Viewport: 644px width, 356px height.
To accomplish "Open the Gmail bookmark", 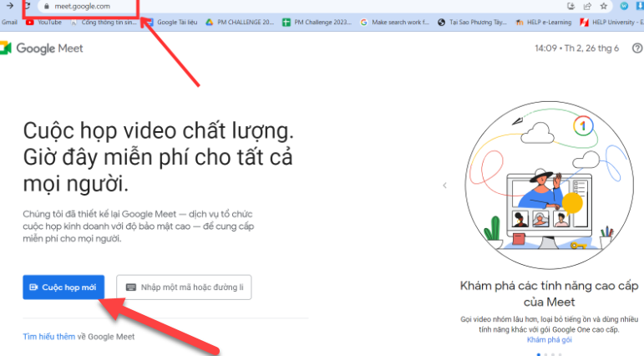I will tap(10, 23).
